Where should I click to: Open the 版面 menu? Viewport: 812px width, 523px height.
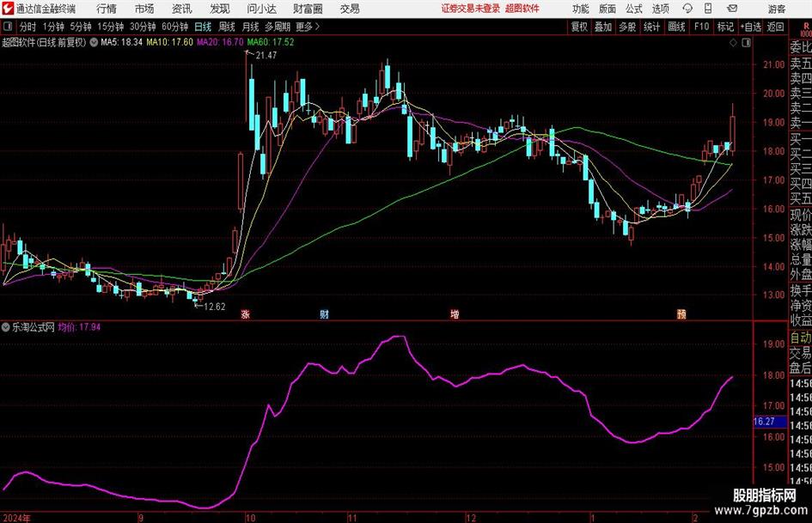(x=607, y=9)
